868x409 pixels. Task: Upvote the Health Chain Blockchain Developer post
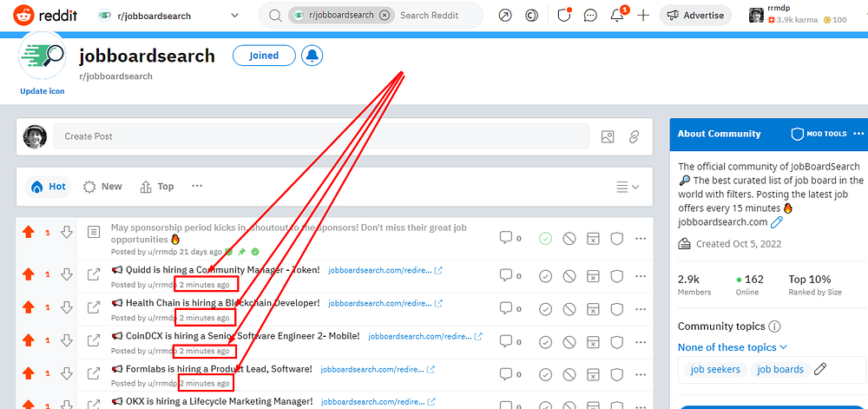[x=29, y=307]
